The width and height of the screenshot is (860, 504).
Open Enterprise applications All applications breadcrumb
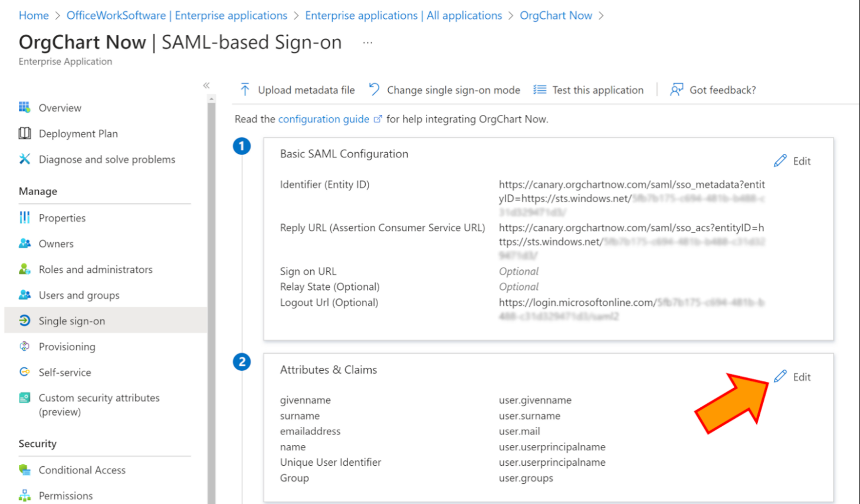point(403,15)
